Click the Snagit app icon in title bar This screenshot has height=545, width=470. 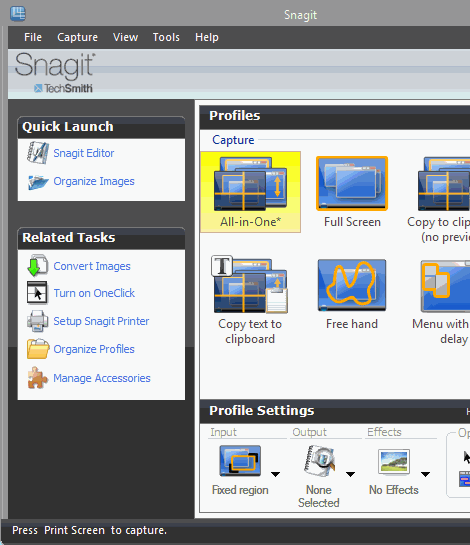click(18, 14)
